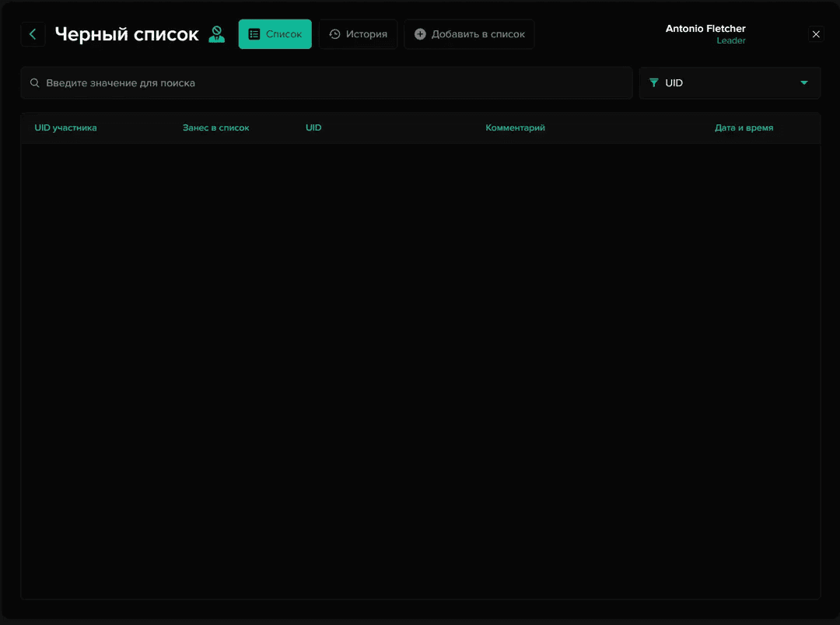The width and height of the screenshot is (840, 625).
Task: Open the UID filter type selector
Action: tap(730, 83)
